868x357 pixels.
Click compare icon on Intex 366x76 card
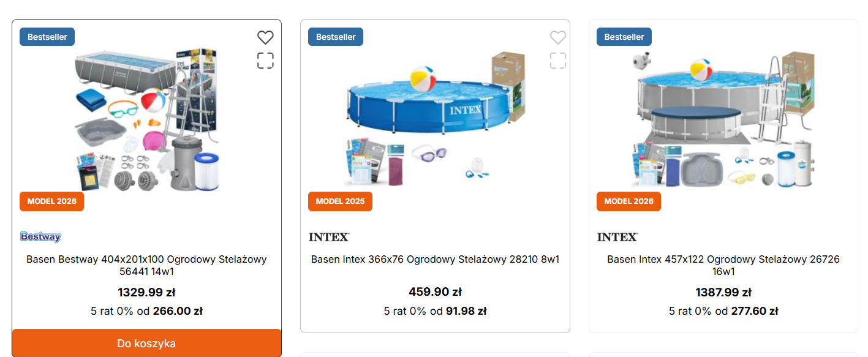tap(558, 61)
